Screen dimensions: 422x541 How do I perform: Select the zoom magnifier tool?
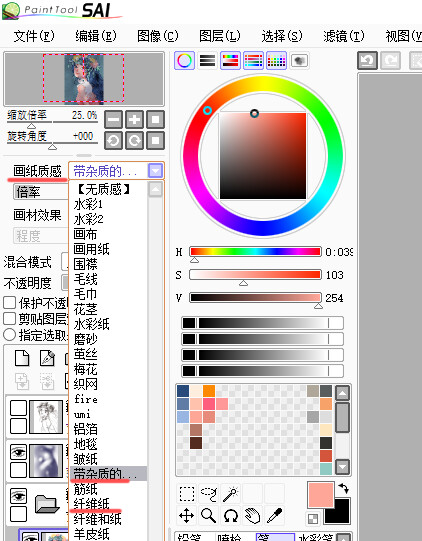pos(209,516)
